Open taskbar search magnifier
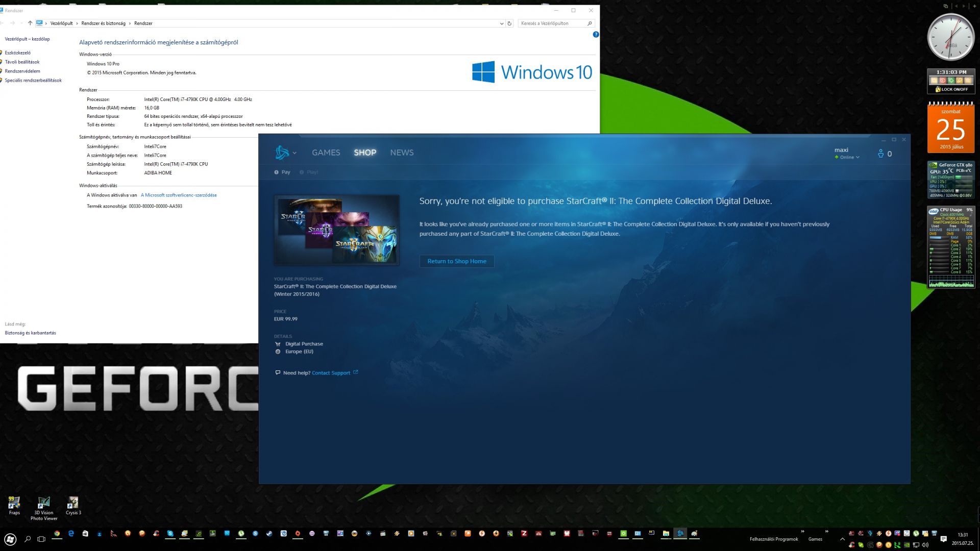Viewport: 980px width, 551px height. click(28, 539)
